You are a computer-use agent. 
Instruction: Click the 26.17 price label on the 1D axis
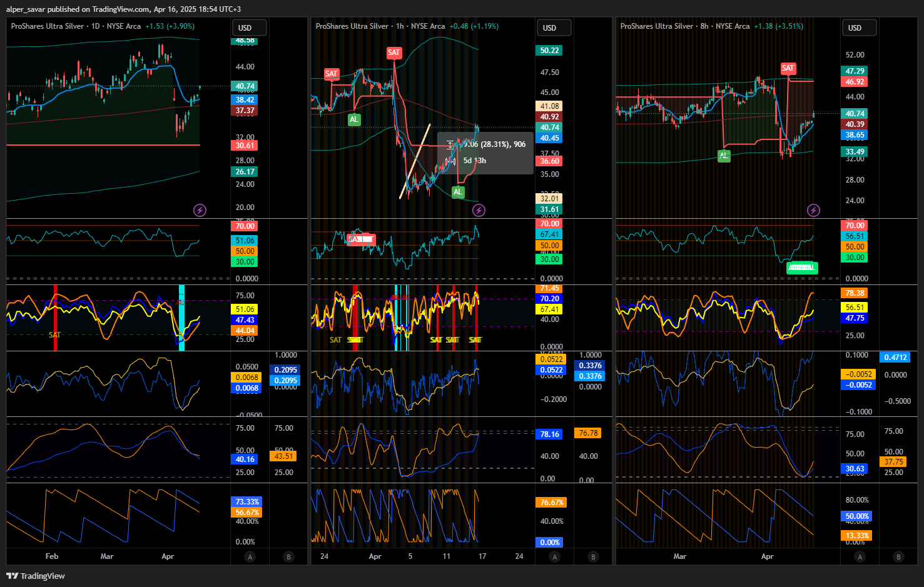click(x=245, y=172)
